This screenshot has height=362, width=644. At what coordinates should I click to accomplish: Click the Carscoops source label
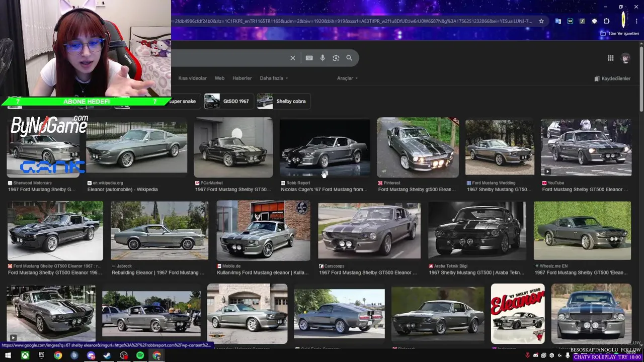click(x=334, y=266)
